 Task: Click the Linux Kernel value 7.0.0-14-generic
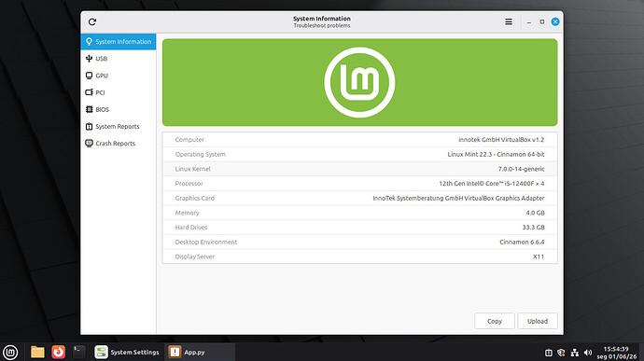tap(521, 169)
